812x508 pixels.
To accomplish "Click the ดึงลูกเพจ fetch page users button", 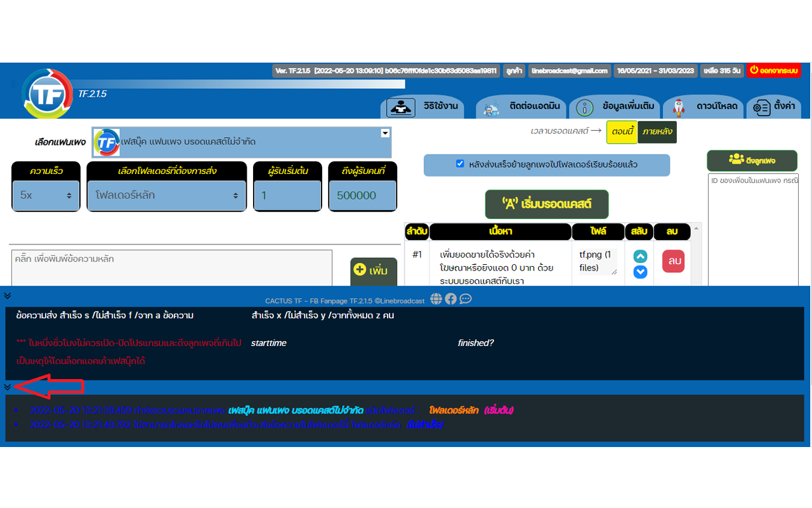I will [x=752, y=161].
